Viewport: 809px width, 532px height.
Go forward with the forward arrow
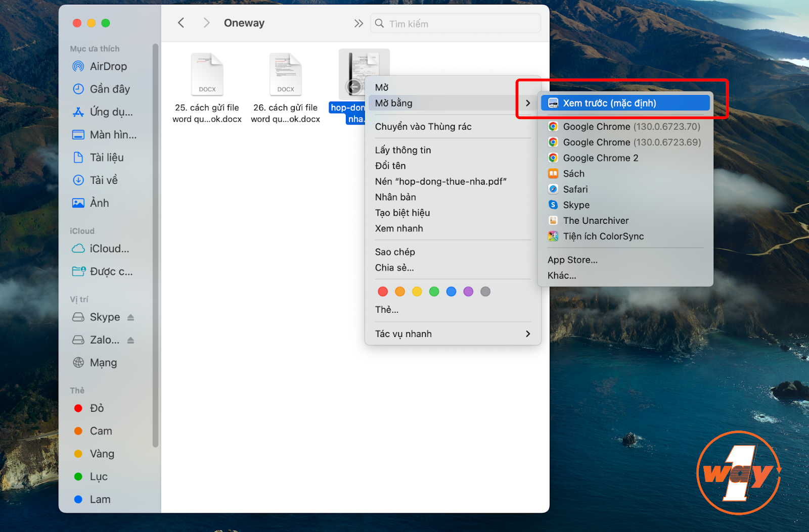206,23
